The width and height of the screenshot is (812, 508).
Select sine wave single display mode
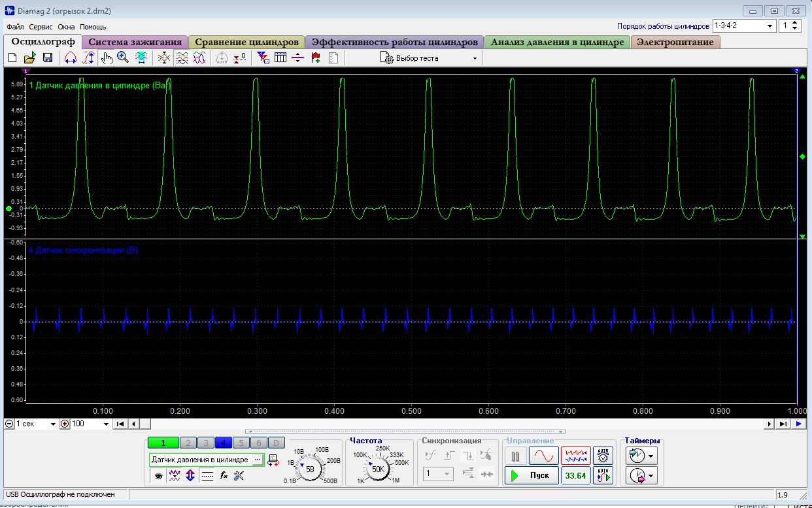(x=544, y=456)
